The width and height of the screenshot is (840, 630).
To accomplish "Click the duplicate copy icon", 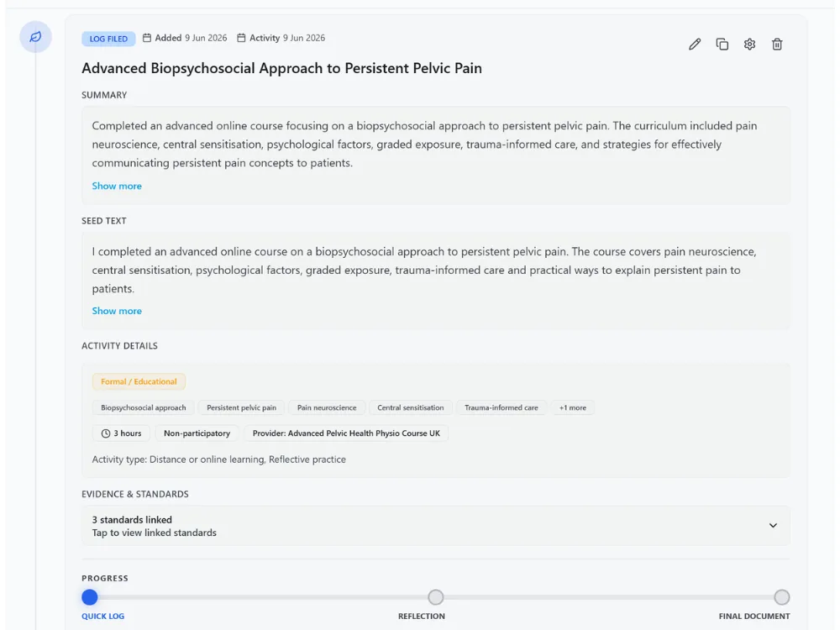I will (722, 44).
